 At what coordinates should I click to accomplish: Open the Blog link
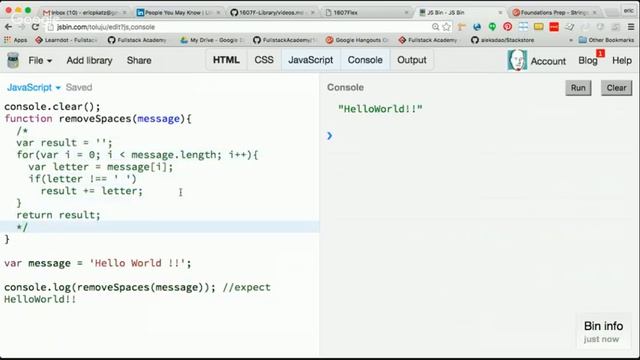pos(588,61)
